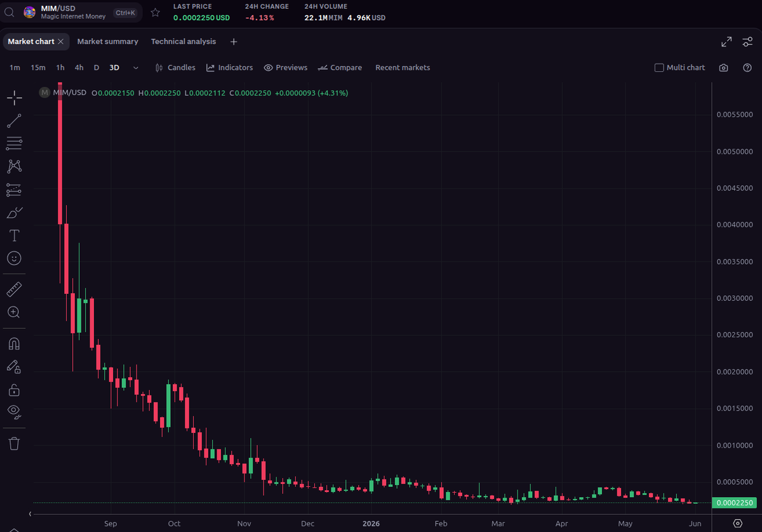Screen dimensions: 762x532
Task: Select the 3D timeframe
Action: point(114,67)
